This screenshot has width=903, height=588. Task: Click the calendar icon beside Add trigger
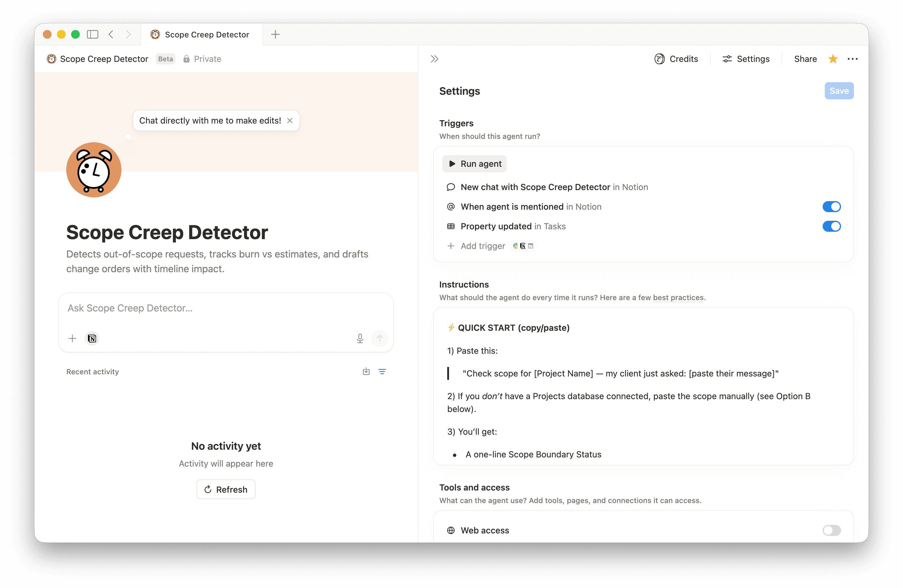pyautogui.click(x=531, y=246)
